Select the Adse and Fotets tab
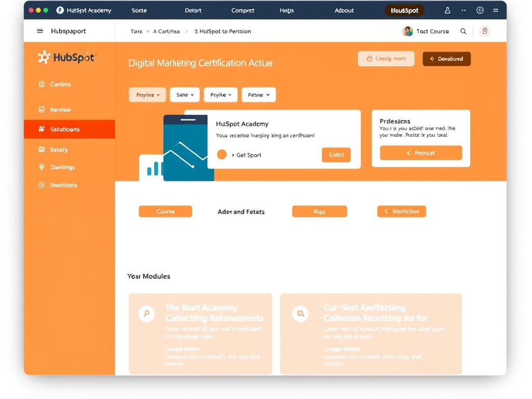This screenshot has width=532, height=399. click(x=241, y=212)
